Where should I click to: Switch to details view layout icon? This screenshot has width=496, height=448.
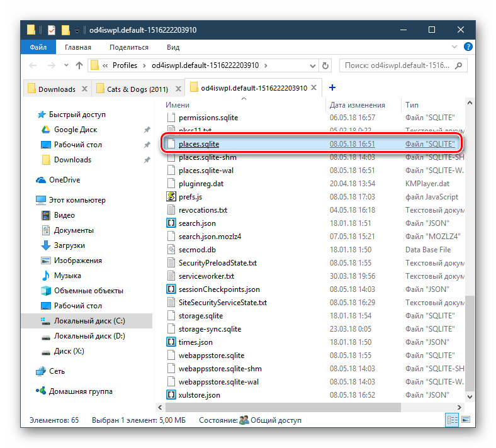point(452,420)
